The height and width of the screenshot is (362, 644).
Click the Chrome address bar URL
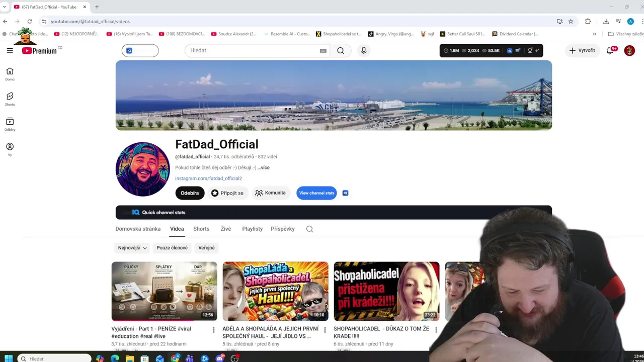(90, 22)
